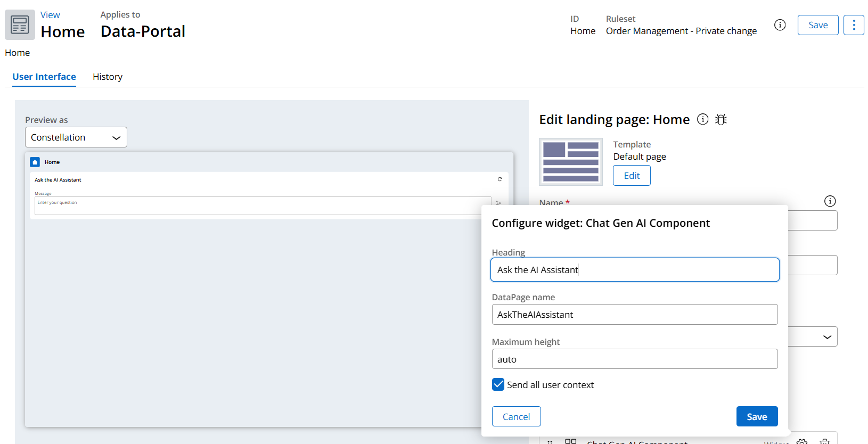
Task: Click ruleset Order Management - Private change
Action: 681,31
